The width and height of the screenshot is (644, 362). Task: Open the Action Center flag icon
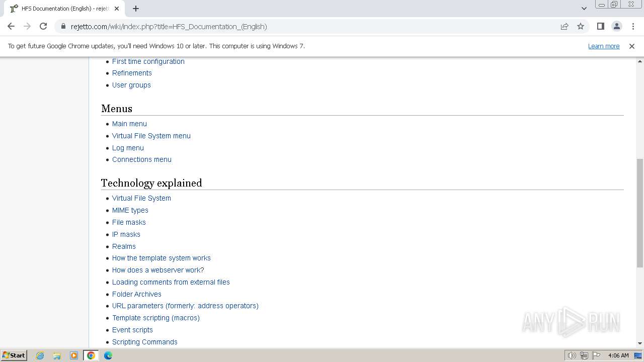coord(596,355)
